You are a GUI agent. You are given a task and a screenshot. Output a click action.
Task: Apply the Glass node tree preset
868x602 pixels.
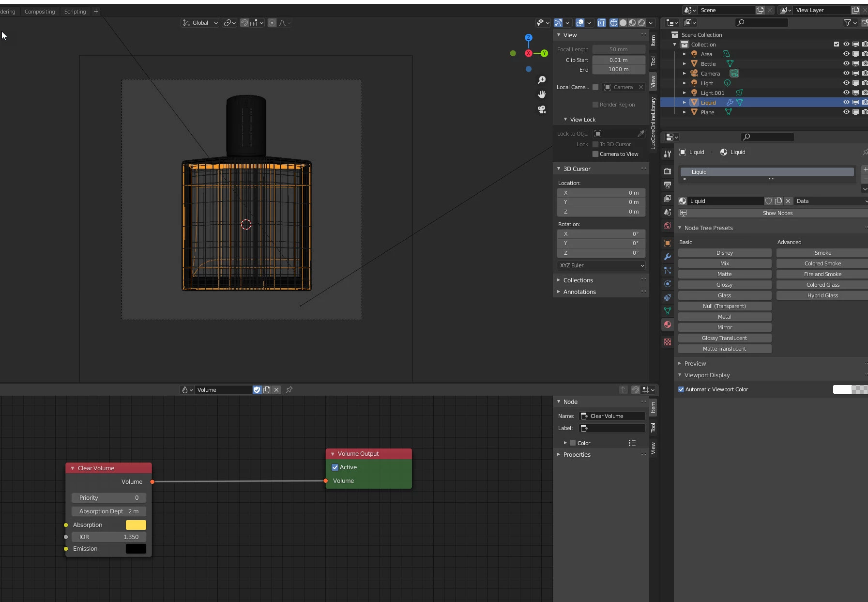click(x=724, y=295)
